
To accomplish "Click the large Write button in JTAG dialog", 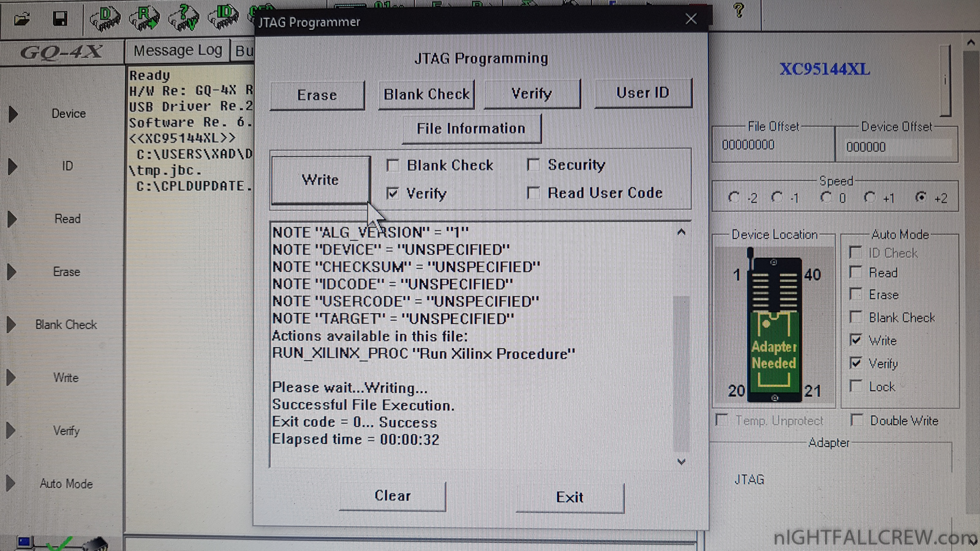I will point(320,179).
